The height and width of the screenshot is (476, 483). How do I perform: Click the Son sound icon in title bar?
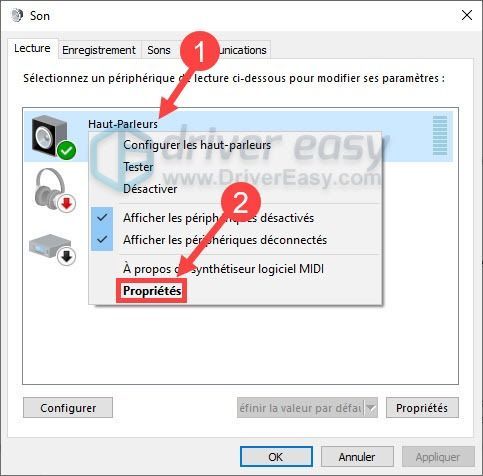(x=17, y=15)
